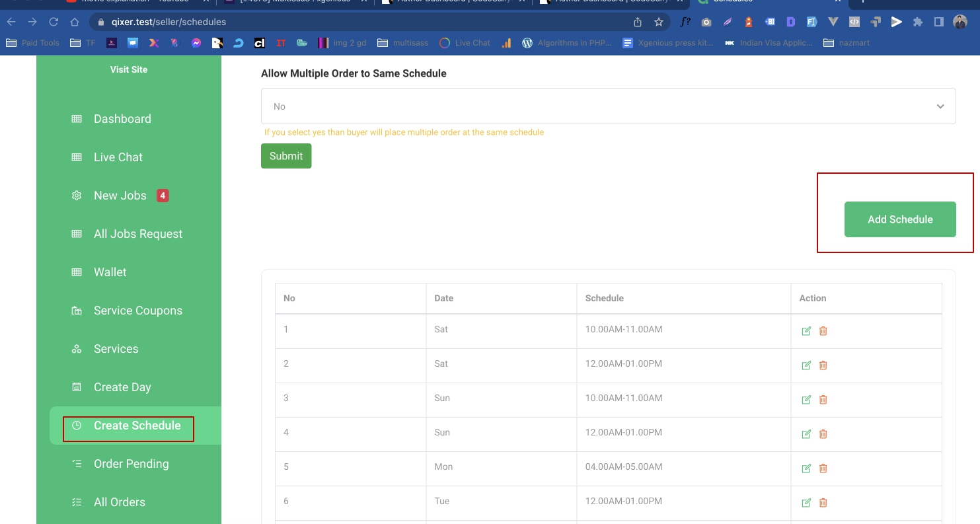Select Service Coupons in sidebar
The width and height of the screenshot is (980, 524).
pyautogui.click(x=137, y=311)
